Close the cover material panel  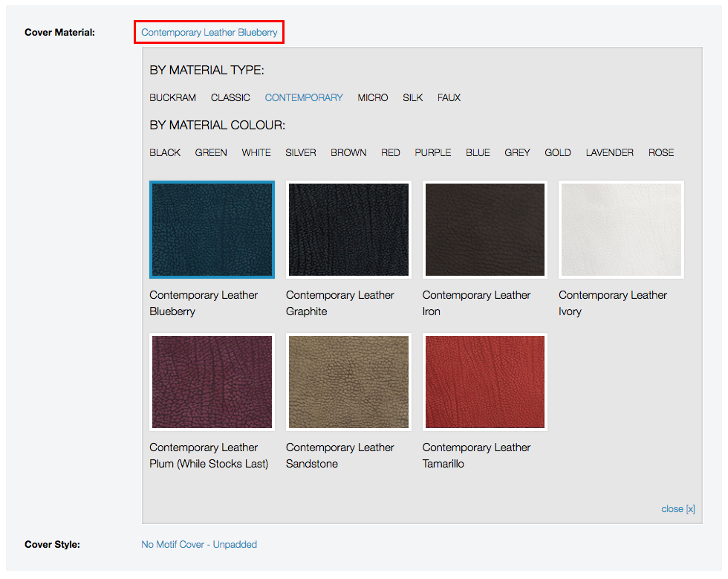[x=677, y=508]
